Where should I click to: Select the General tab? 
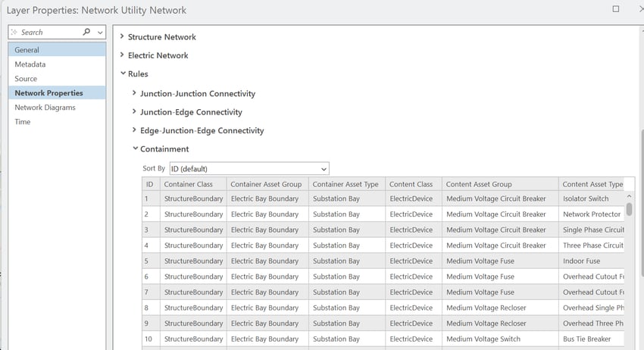(27, 50)
